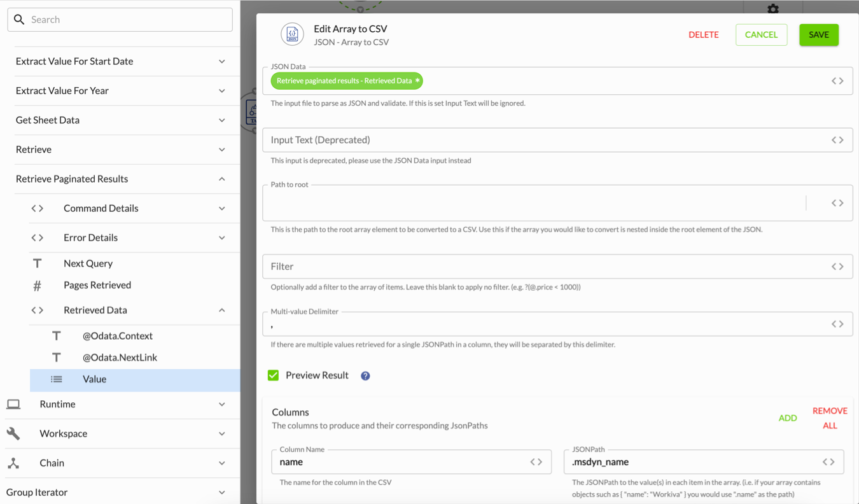Click the Column Name field containing name
Image resolution: width=859 pixels, height=504 pixels.
(x=412, y=462)
